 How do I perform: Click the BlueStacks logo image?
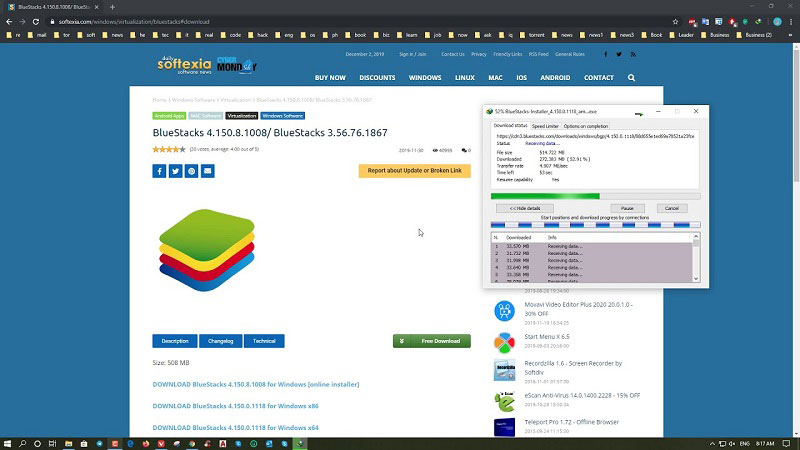click(x=207, y=250)
